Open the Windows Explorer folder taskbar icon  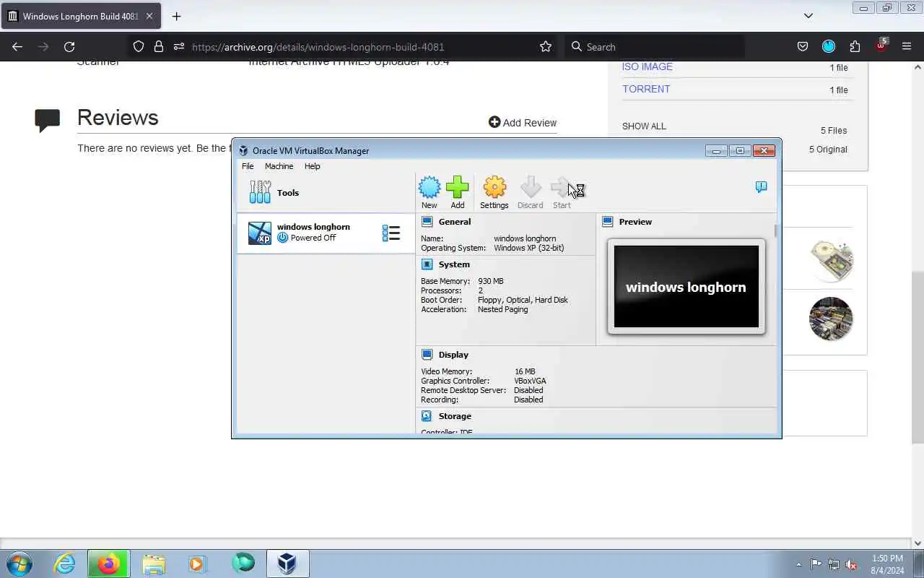154,564
